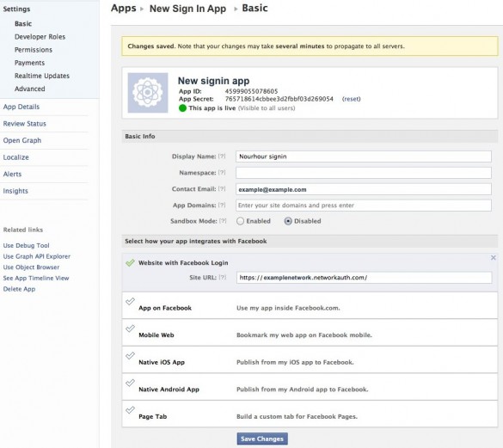This screenshot has height=448, width=503.
Task: Open the Use Graph API Explorer link
Action: 37,256
